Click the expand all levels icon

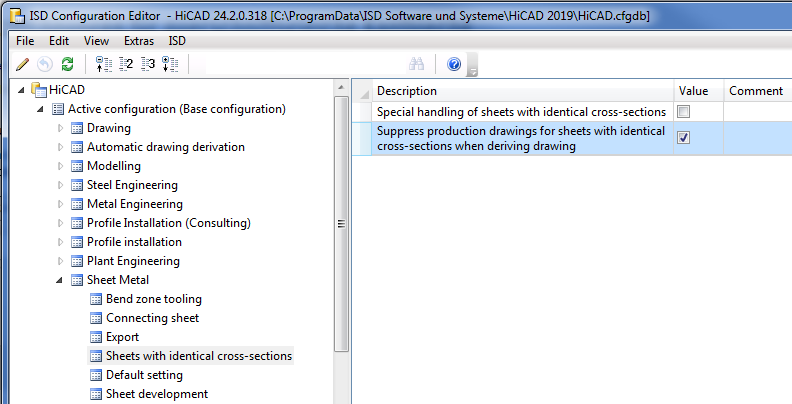[x=169, y=65]
